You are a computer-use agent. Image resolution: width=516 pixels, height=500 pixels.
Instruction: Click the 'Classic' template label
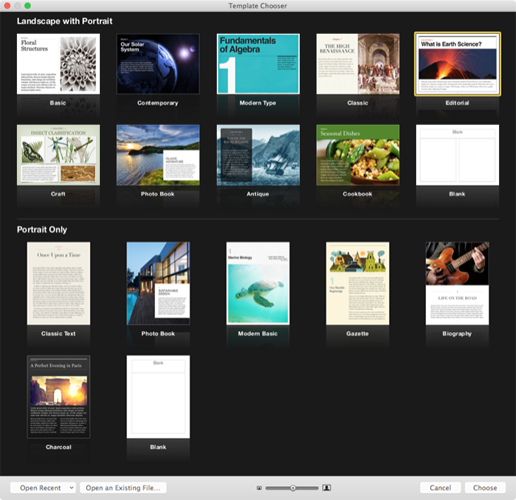tap(357, 103)
